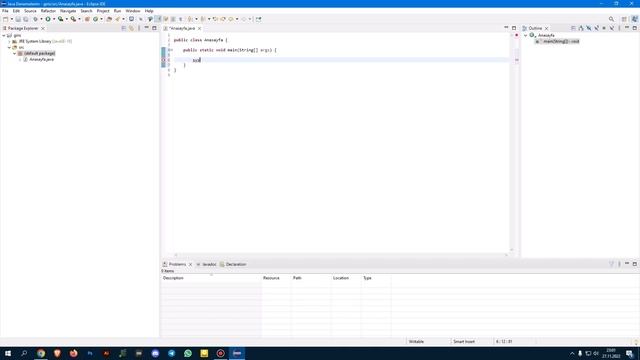Click the Debug bug toolbar icon

[x=36, y=19]
